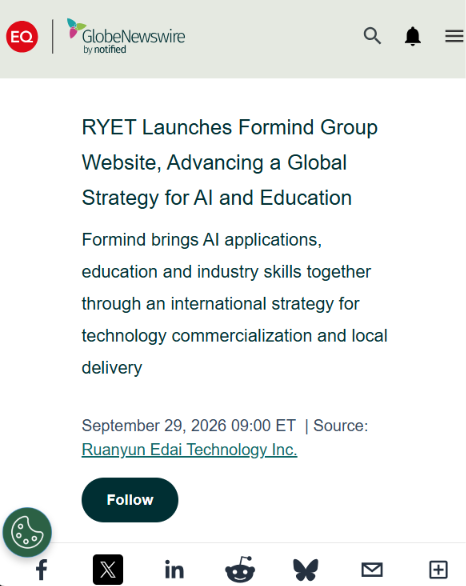Open more sharing options plus icon
This screenshot has width=466, height=586.
438,570
